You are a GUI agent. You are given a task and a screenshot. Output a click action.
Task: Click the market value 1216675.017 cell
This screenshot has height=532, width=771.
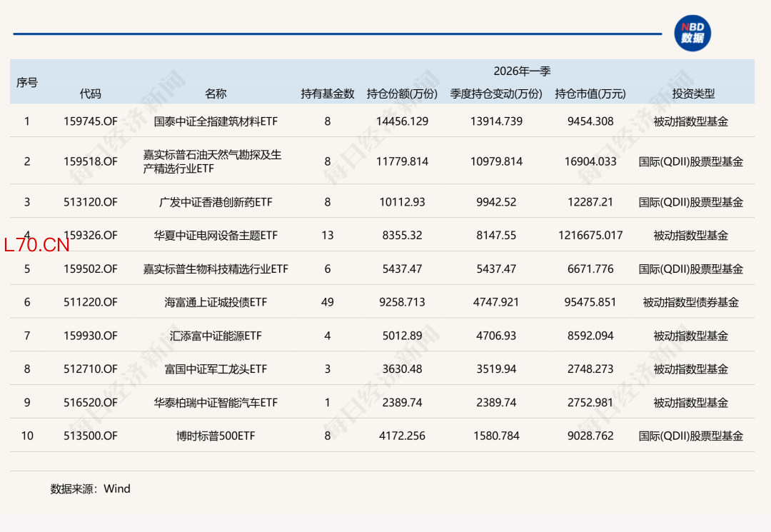[x=590, y=235]
